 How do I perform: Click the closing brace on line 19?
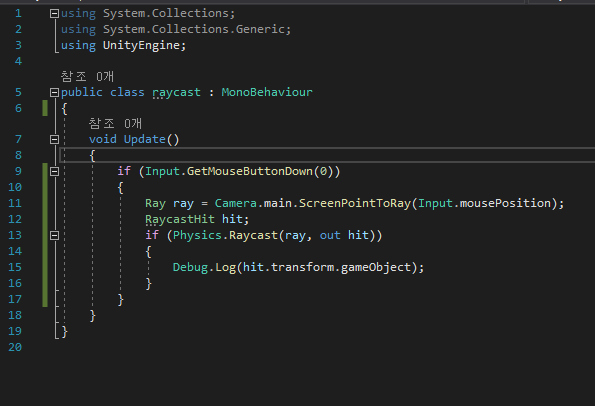[65, 332]
